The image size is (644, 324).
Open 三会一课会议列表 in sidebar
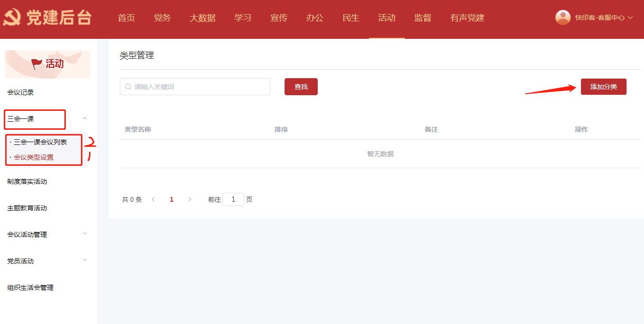coord(40,142)
